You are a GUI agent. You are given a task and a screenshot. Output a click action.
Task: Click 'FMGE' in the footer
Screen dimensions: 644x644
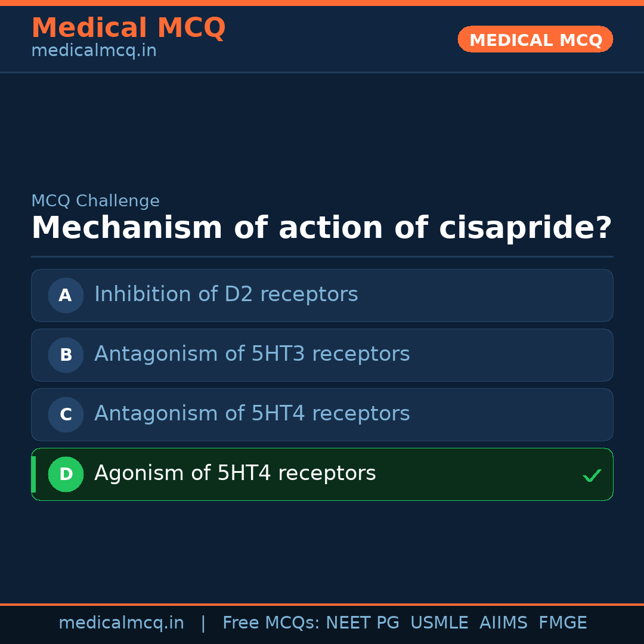click(x=562, y=623)
